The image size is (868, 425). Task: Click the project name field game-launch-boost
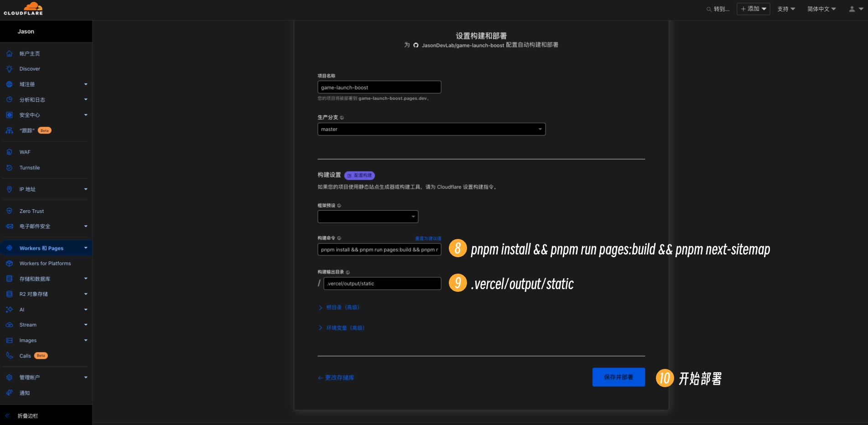point(379,87)
